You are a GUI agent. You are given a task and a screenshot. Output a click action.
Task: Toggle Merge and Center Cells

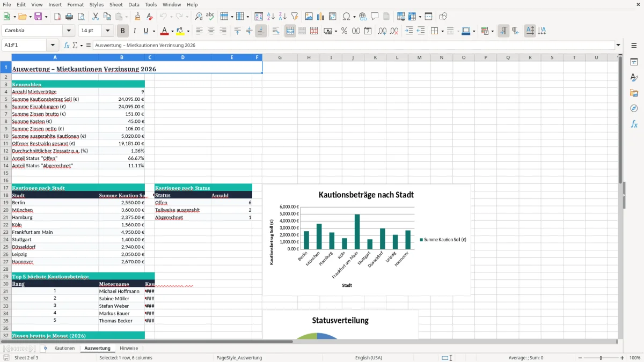(x=290, y=31)
